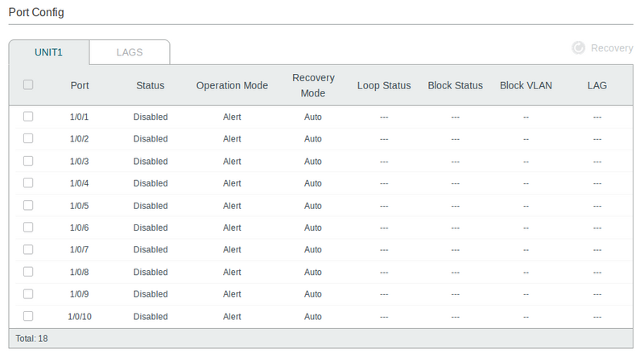This screenshot has width=644, height=357.
Task: Click port name 1/0/10
Action: pos(80,316)
